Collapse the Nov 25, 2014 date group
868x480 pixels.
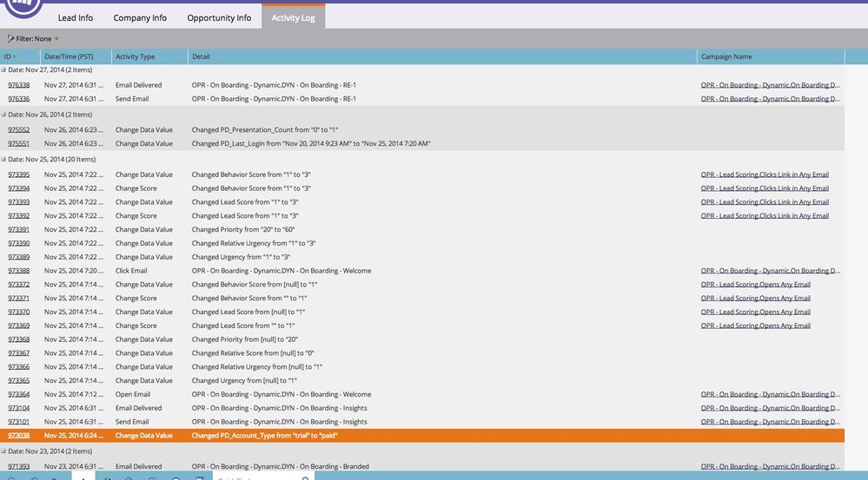(x=3, y=159)
